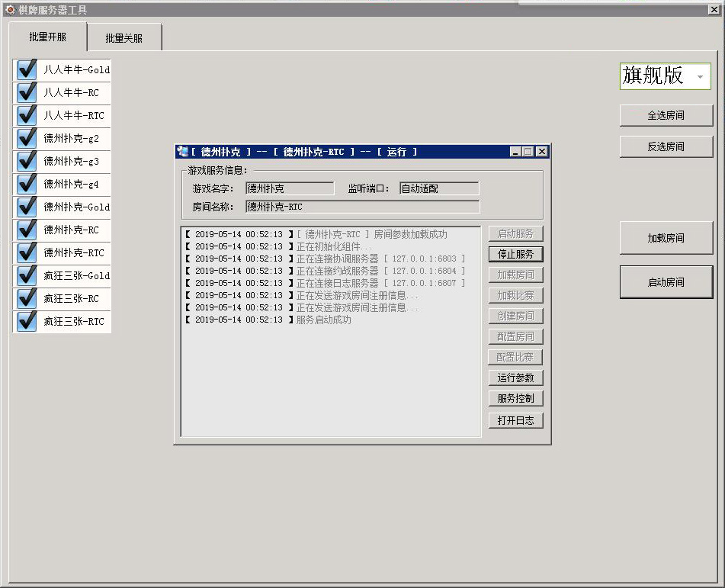Open 运行参数 in the dialog
This screenshot has height=588, width=725.
(515, 377)
